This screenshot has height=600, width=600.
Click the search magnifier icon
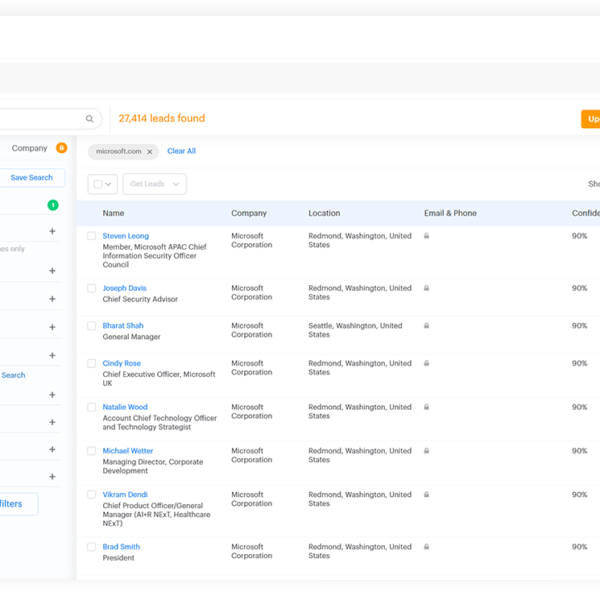89,119
